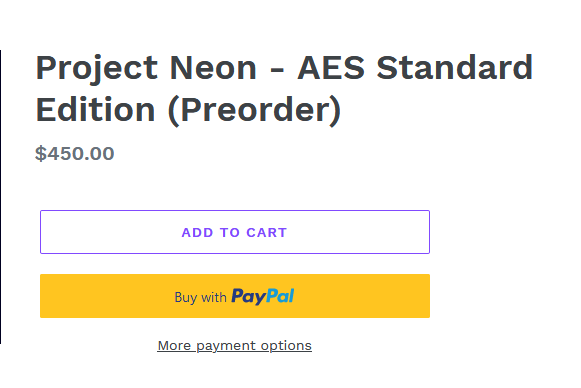Image resolution: width=581 pixels, height=388 pixels.
Task: Click the light-blue "Pal" part of logo
Action: tap(280, 296)
